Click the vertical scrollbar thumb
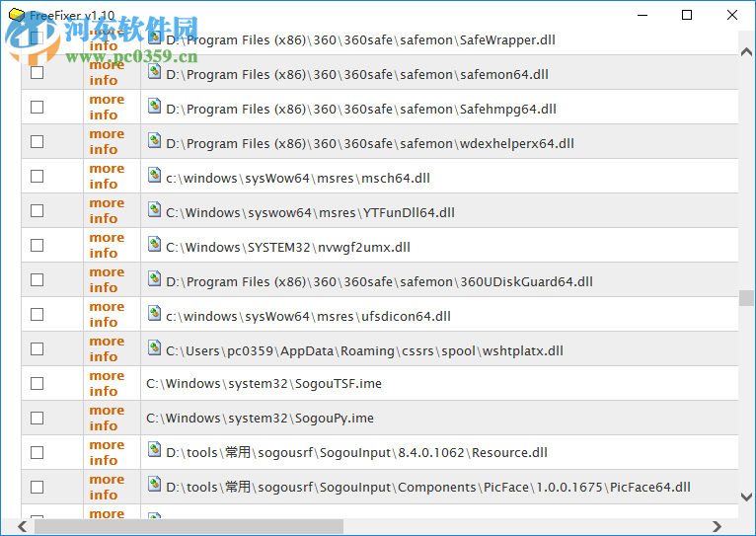This screenshot has width=756, height=536. coord(746,298)
